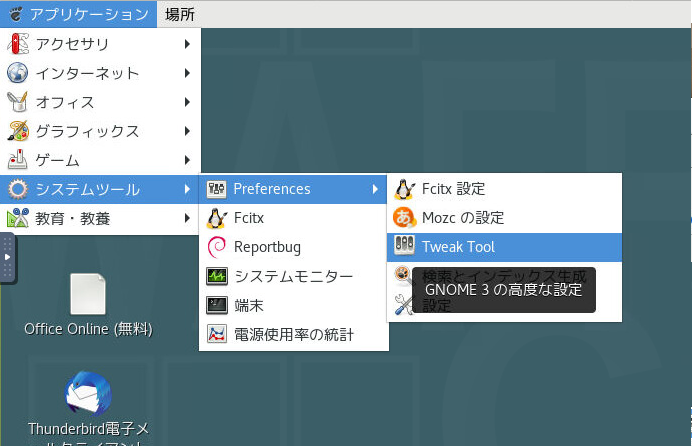Select the アクセサリ menu entry
Image resolution: width=692 pixels, height=446 pixels.
click(x=100, y=44)
